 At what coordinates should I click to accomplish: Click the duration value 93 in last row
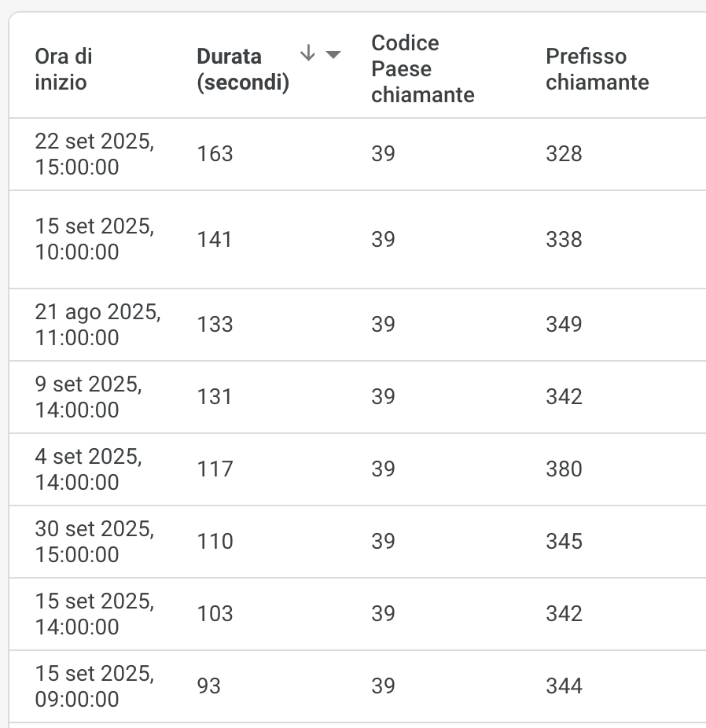pos(211,686)
